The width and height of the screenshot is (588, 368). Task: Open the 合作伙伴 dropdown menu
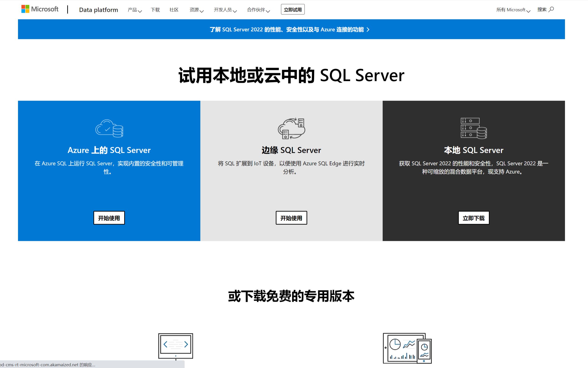[x=258, y=10]
